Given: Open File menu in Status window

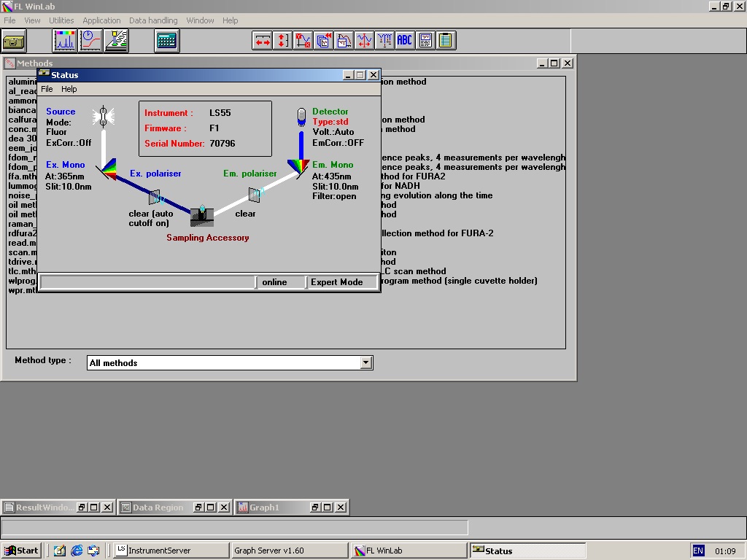Looking at the screenshot, I should coord(47,89).
